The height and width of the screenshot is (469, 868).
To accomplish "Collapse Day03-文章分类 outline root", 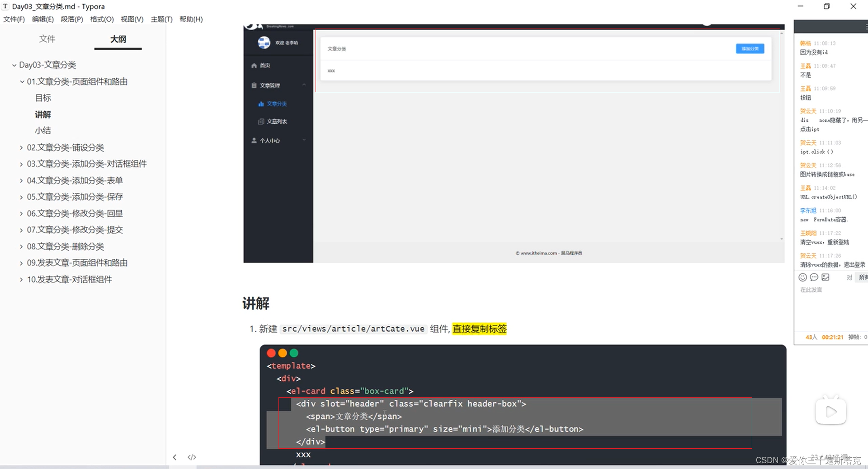I will (14, 65).
